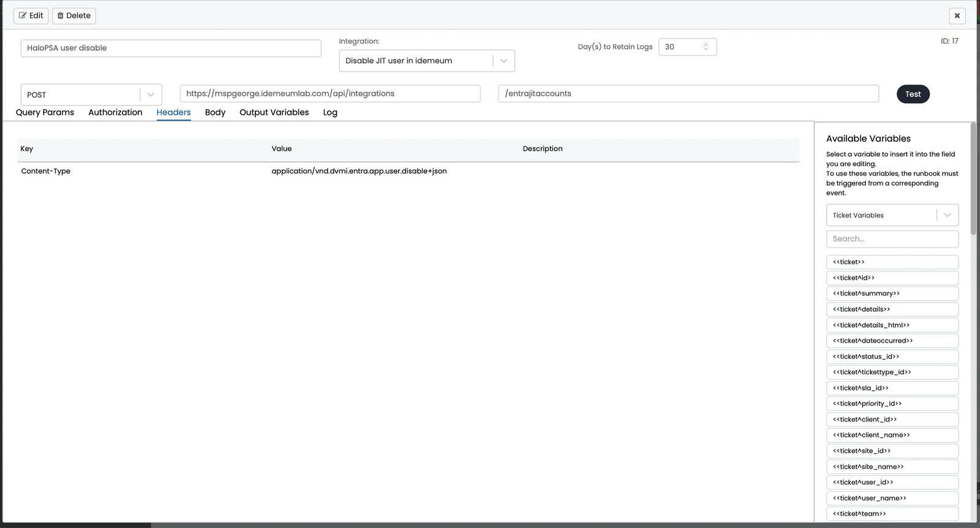Insert the <<ticket^user_id>> variable
This screenshot has width=980, height=528.
pyautogui.click(x=892, y=482)
